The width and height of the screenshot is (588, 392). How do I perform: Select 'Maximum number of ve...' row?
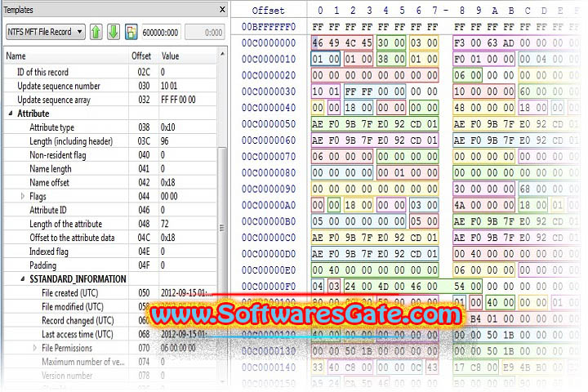point(110,362)
